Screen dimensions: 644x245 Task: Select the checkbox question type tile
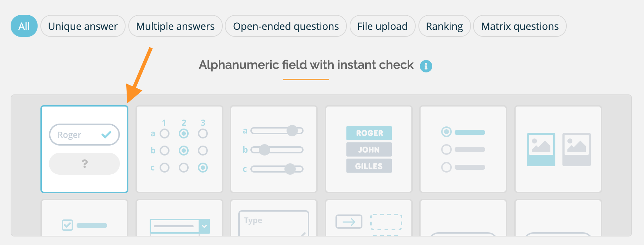[84, 218]
